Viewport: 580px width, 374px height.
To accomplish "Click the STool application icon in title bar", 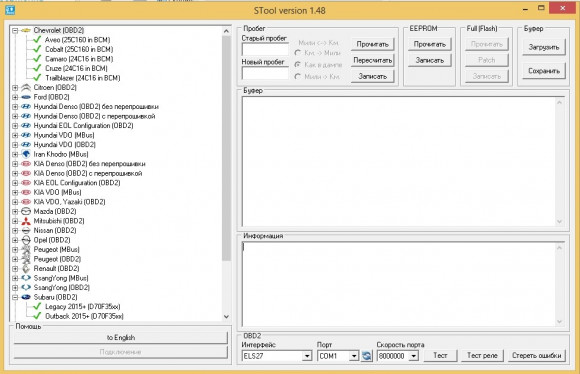I will (10, 10).
